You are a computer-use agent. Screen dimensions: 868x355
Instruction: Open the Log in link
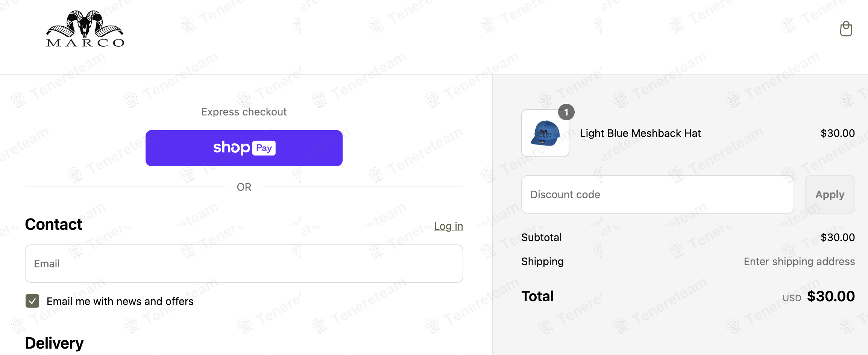(x=448, y=226)
